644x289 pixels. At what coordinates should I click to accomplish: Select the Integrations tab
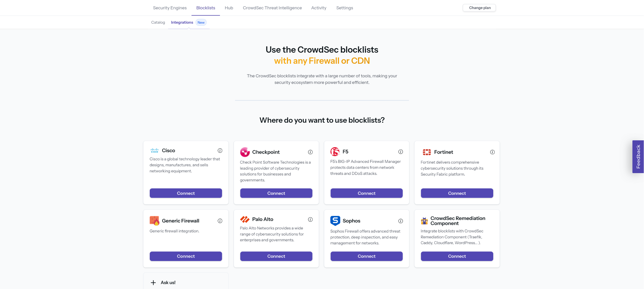coord(182,22)
